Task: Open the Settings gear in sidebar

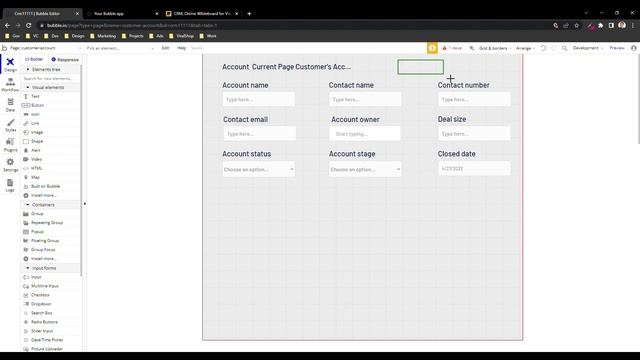Action: pos(10,165)
